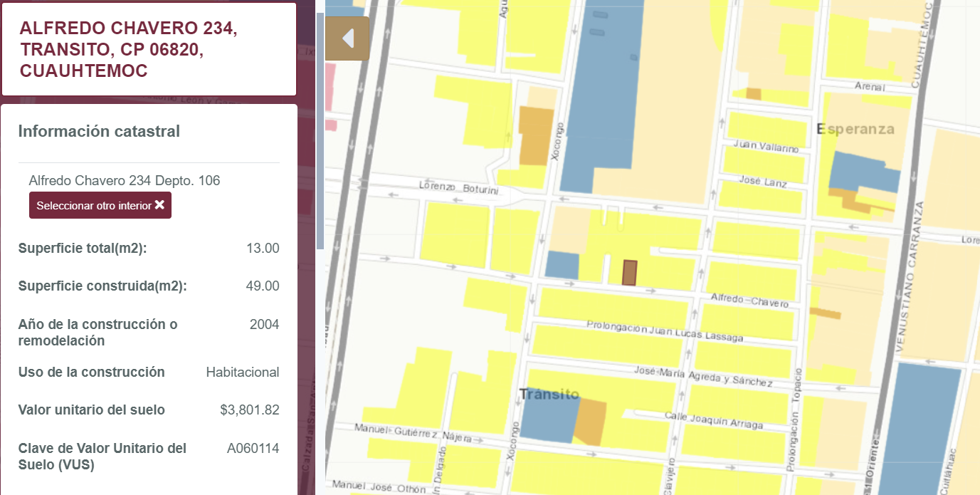The image size is (980, 495).
Task: Click the X icon in Seleccionar otro interior
Action: pos(159,205)
